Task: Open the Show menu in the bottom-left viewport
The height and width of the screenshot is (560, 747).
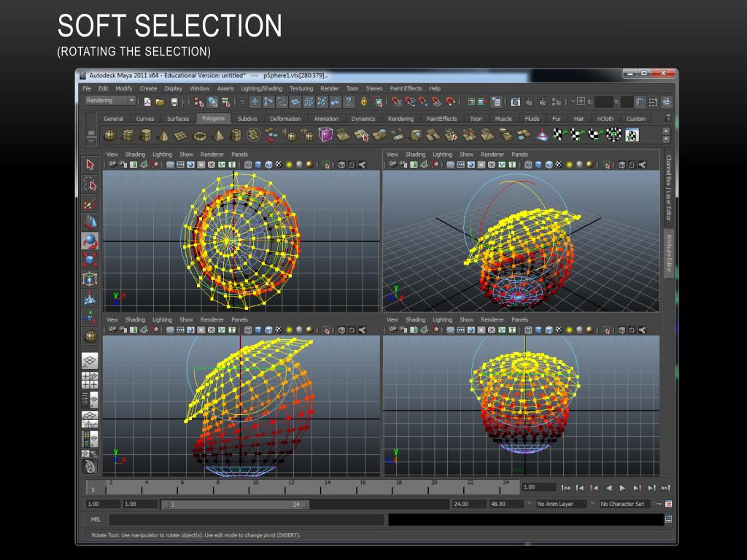Action: point(186,319)
